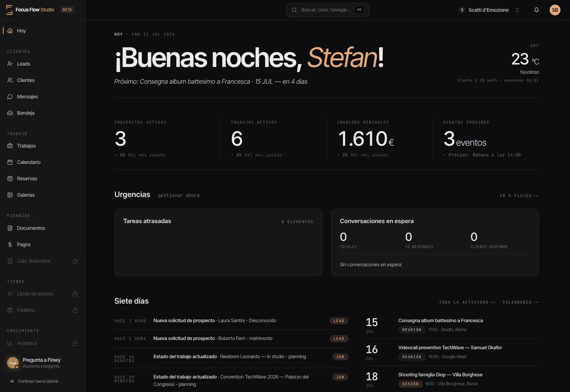Screen dimensions: 570x392
Task: Click the Reservas calendar-check icon
Action: tap(10, 179)
